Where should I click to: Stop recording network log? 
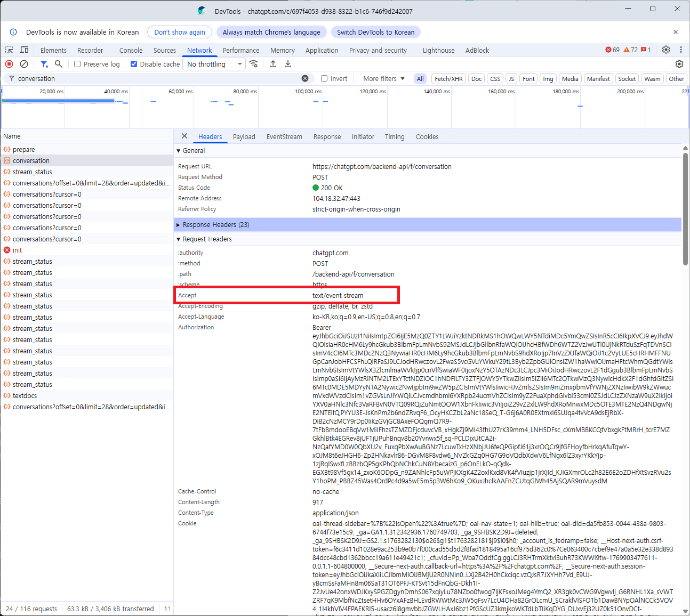point(9,64)
